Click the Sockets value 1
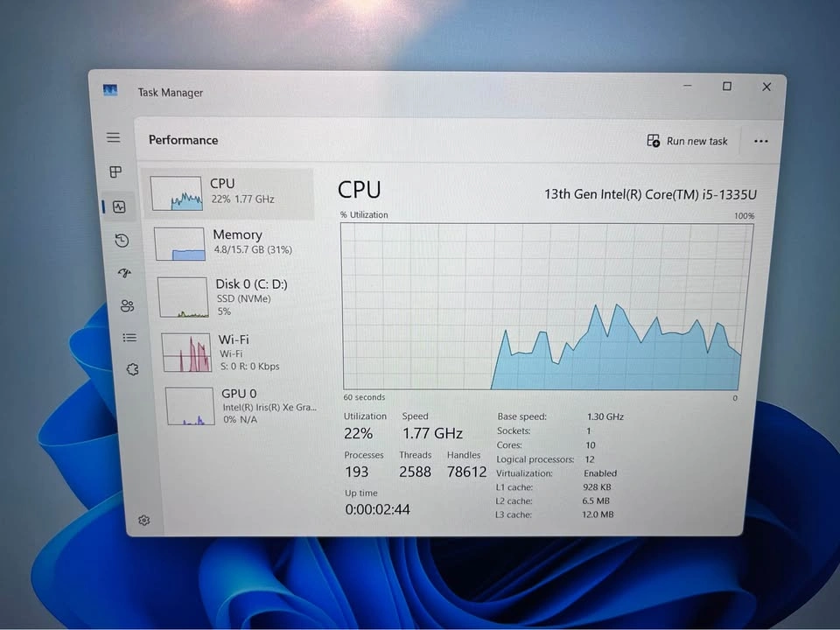 point(588,431)
